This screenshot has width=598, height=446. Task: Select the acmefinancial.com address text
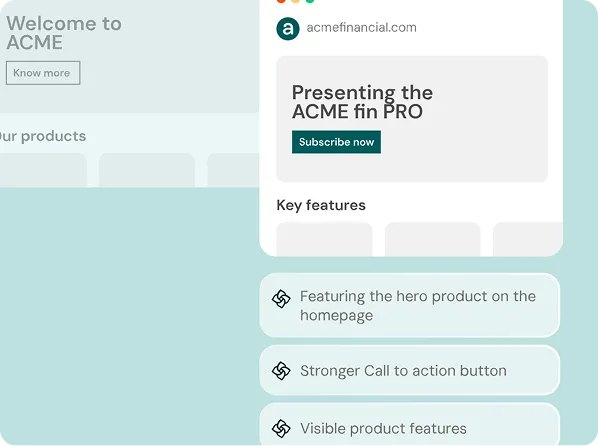click(362, 28)
